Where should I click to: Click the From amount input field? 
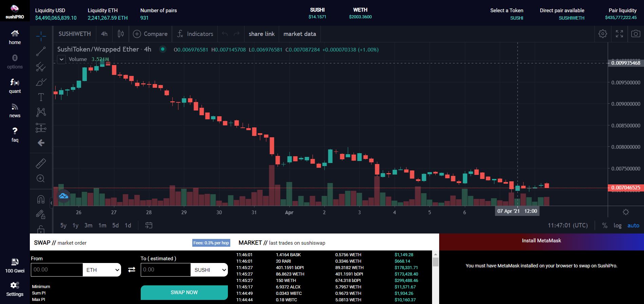[57, 270]
